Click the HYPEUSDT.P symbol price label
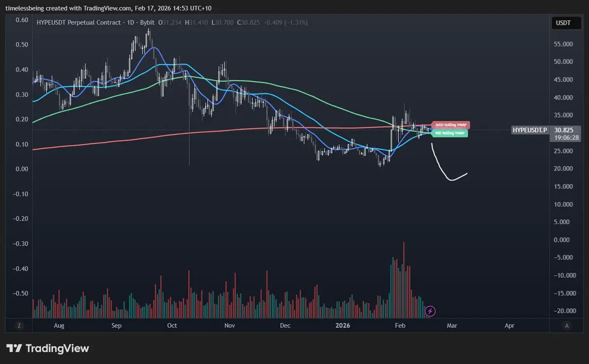Image resolution: width=589 pixels, height=364 pixels. (529, 130)
